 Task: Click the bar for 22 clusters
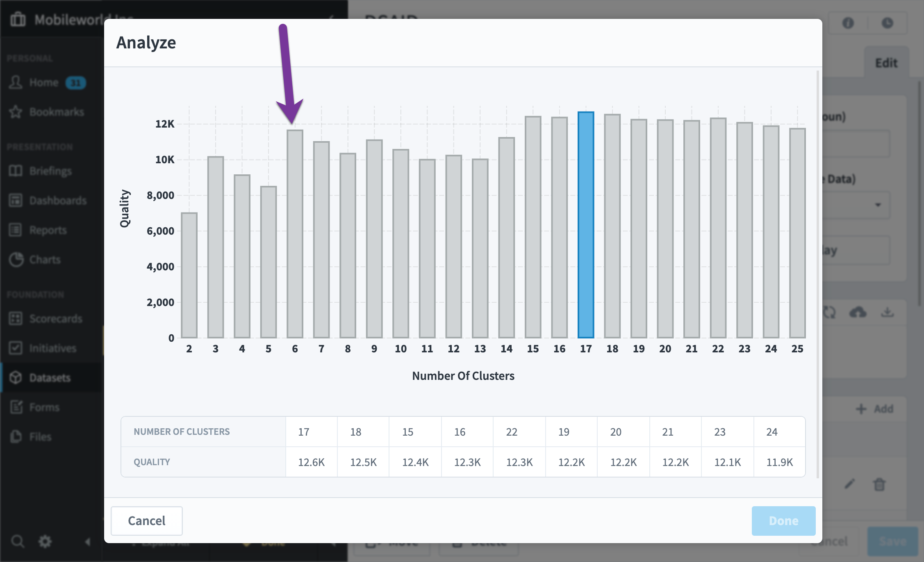tap(718, 228)
